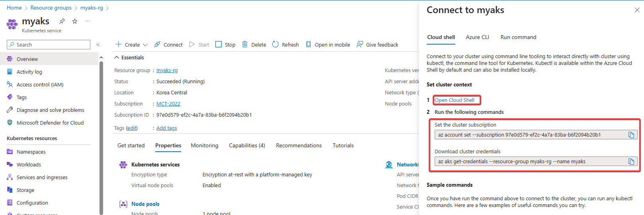Image resolution: width=644 pixels, height=215 pixels.
Task: Mark myaks as favorite with star icon
Action: click(75, 21)
